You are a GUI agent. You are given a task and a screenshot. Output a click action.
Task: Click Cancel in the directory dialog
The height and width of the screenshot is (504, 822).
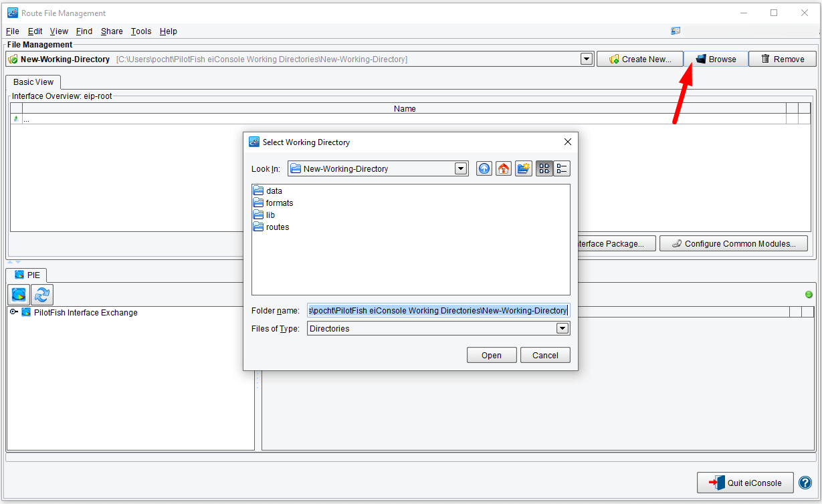pyautogui.click(x=545, y=355)
